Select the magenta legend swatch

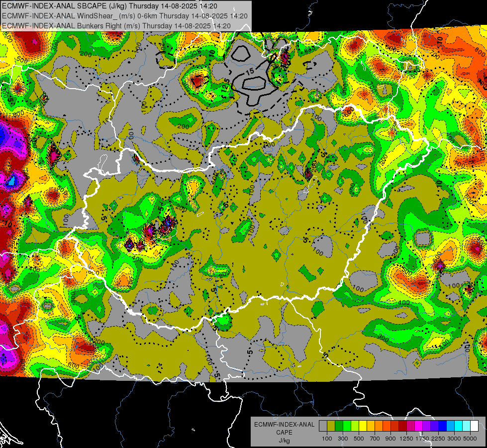coord(418,426)
